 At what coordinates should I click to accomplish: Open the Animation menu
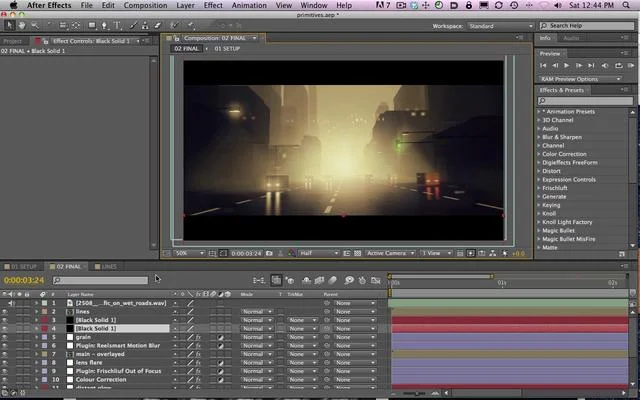[249, 5]
